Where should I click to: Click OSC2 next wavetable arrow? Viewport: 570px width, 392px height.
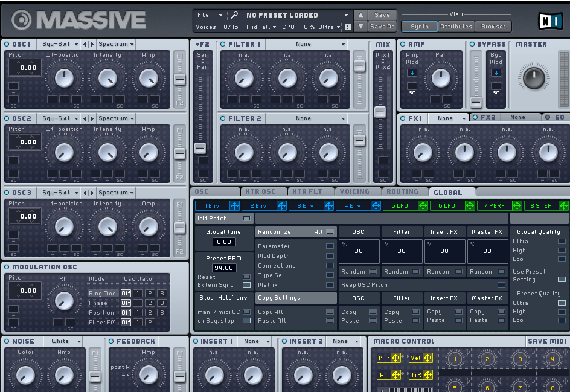[92, 118]
